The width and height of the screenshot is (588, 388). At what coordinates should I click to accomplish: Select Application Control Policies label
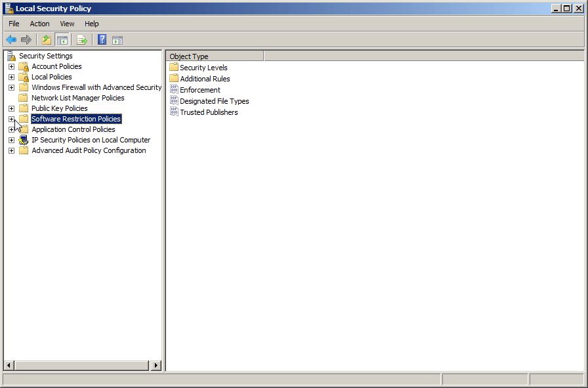click(73, 129)
